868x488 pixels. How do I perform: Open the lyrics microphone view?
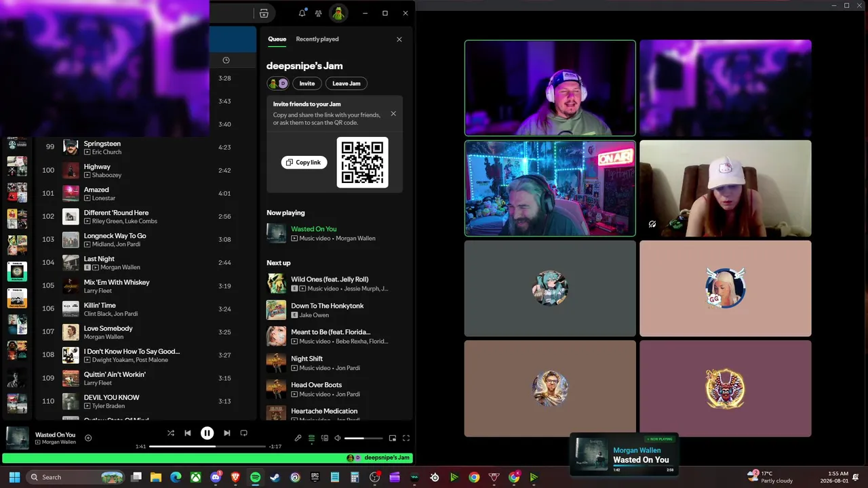298,439
